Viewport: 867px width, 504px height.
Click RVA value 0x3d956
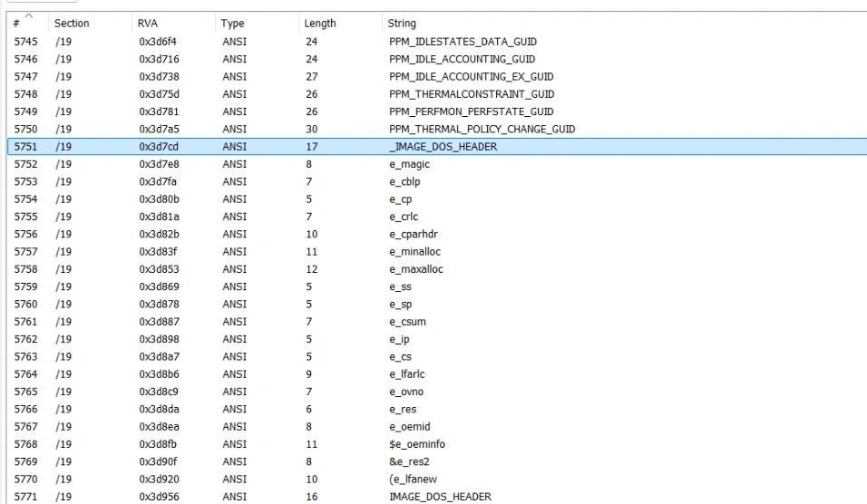(159, 497)
